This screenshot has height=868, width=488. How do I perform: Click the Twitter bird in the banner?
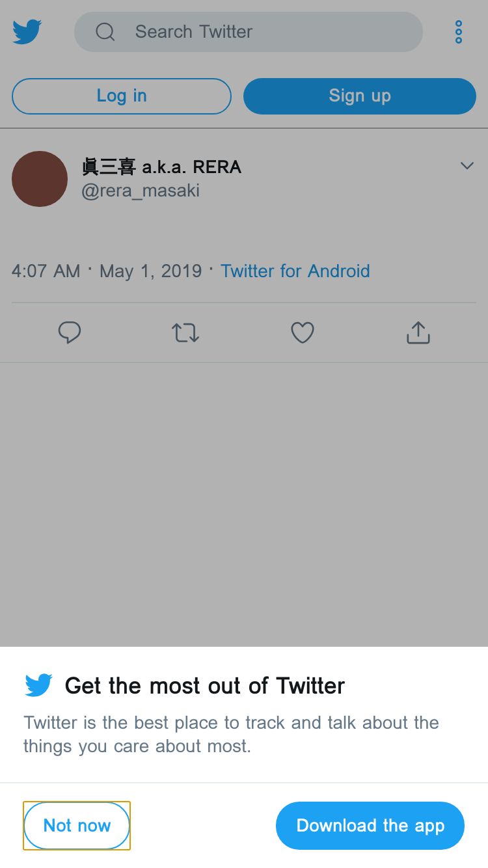coord(38,685)
